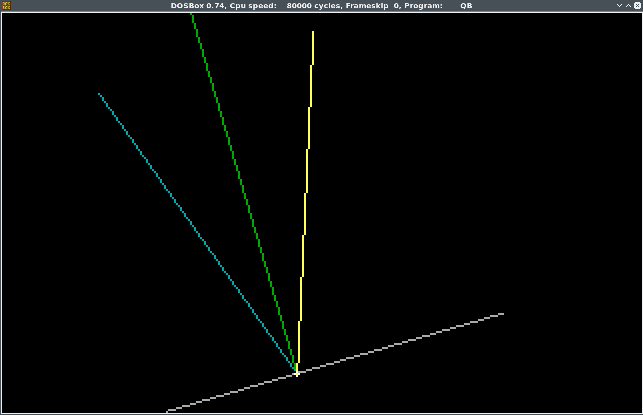Click the upper-left end of the cyan line
643x415 pixels.
(x=100, y=95)
